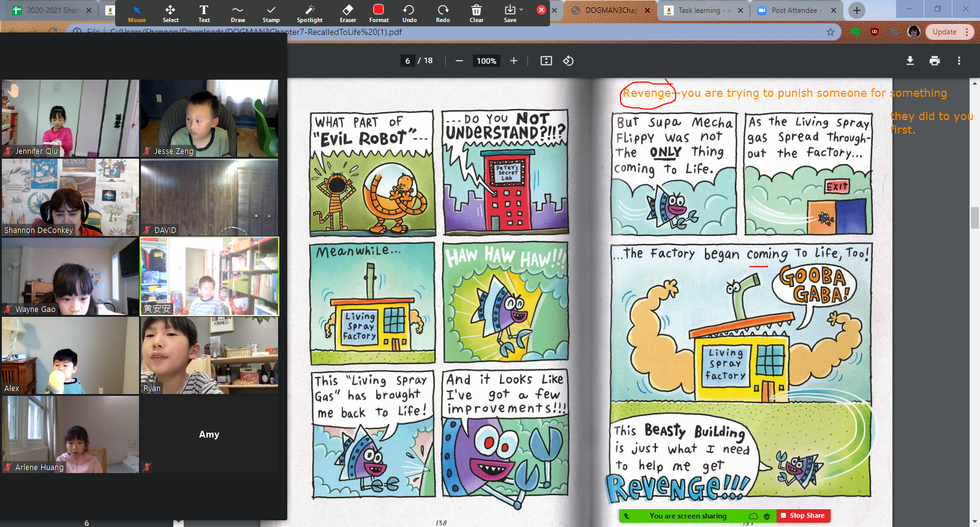The width and height of the screenshot is (980, 527).
Task: Click the 100% zoom level field
Action: pyautogui.click(x=486, y=61)
